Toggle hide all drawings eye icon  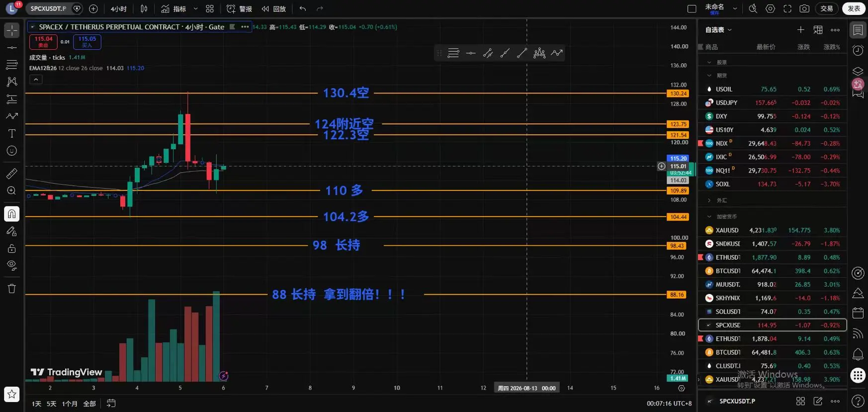point(12,265)
